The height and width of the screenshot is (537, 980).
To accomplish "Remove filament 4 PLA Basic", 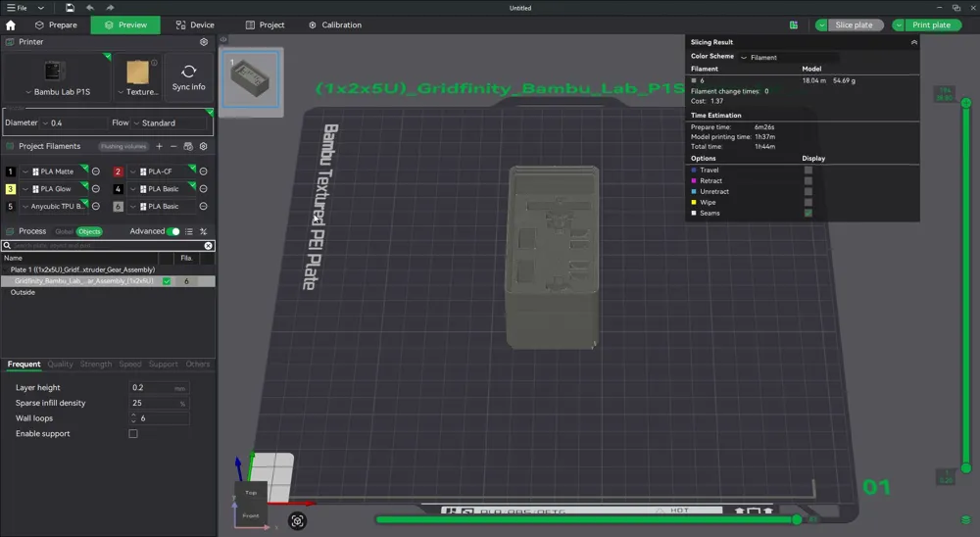I will tap(203, 189).
